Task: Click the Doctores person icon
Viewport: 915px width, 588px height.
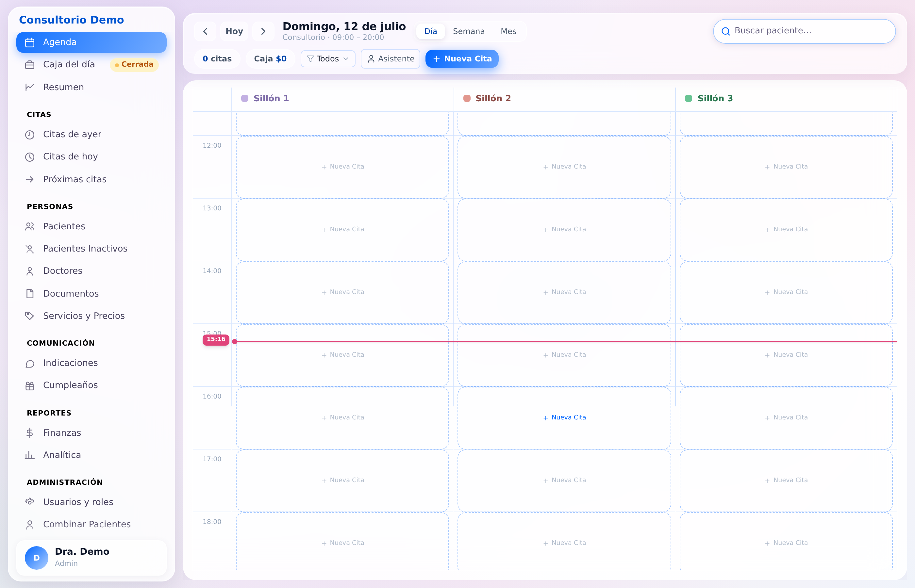Action: (x=30, y=271)
